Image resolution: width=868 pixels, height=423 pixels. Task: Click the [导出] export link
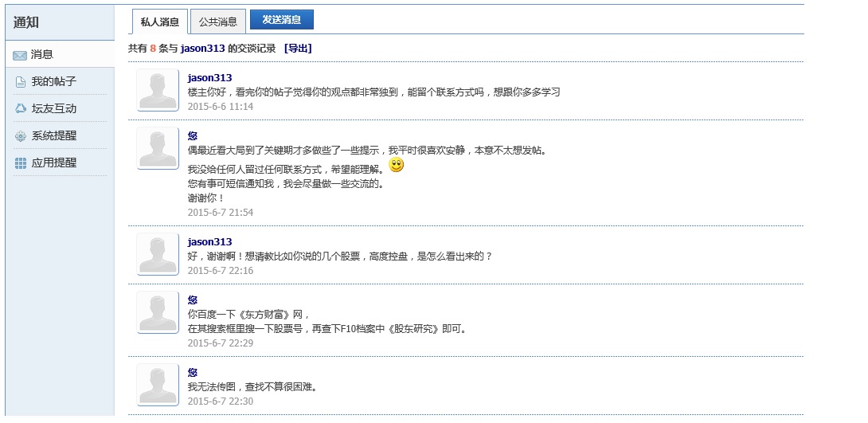[x=298, y=48]
